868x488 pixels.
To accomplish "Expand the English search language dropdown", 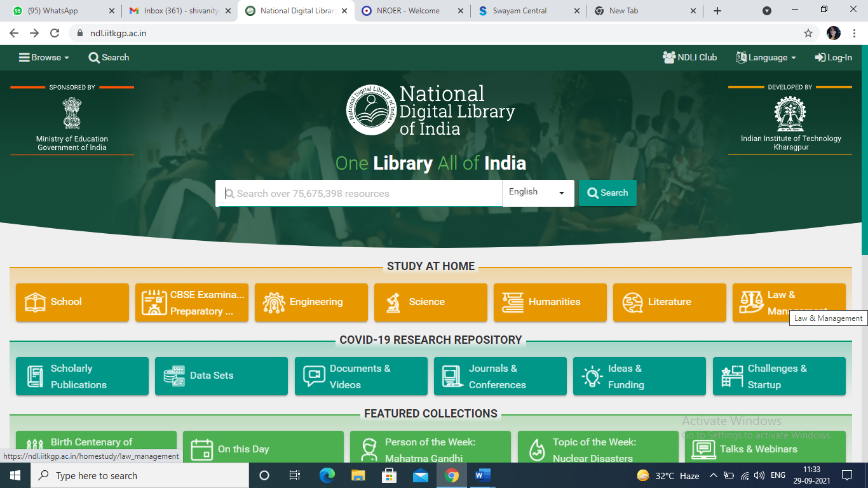I will point(537,193).
